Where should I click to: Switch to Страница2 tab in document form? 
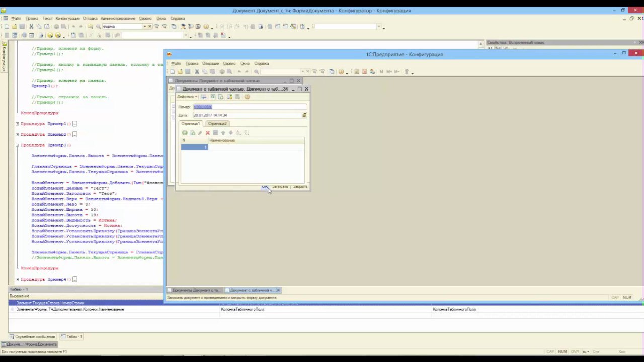217,124
